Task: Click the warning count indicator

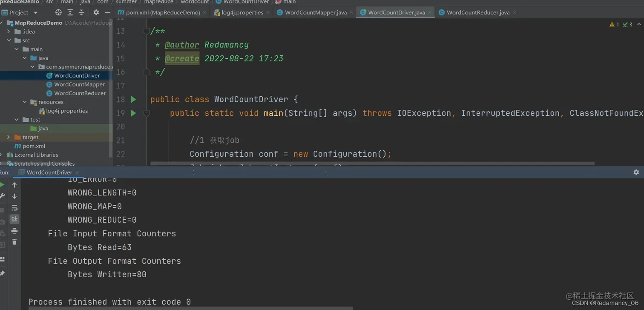Action: click(614, 25)
